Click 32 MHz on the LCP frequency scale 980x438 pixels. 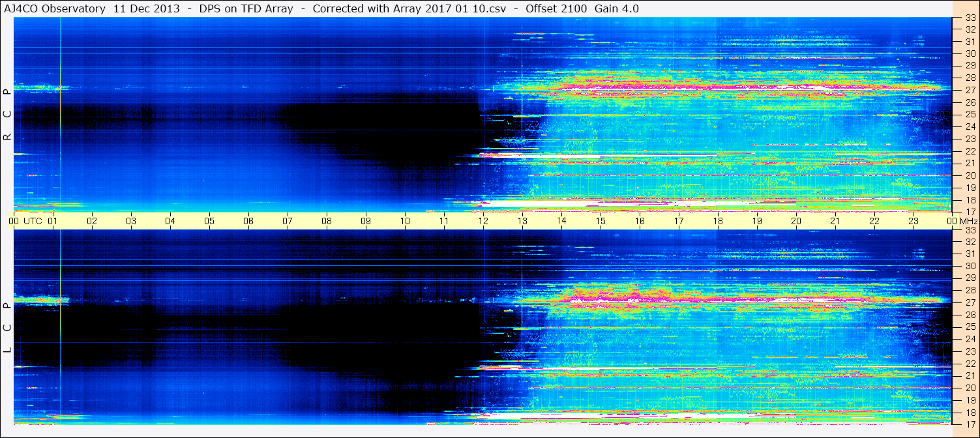coord(970,242)
